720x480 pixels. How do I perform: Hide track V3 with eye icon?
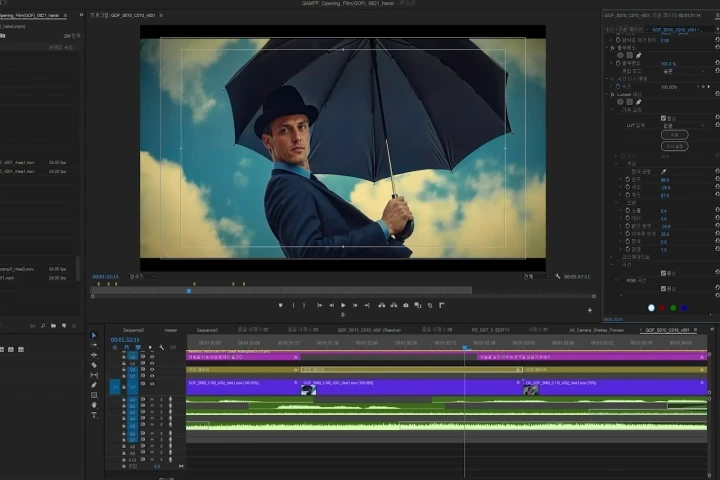point(152,370)
